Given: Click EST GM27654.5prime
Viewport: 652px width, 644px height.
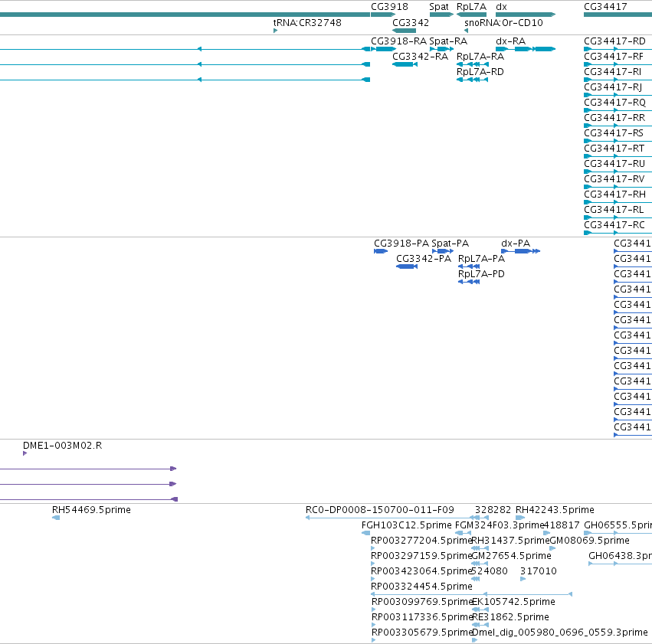Looking at the screenshot, I should click(x=512, y=556).
